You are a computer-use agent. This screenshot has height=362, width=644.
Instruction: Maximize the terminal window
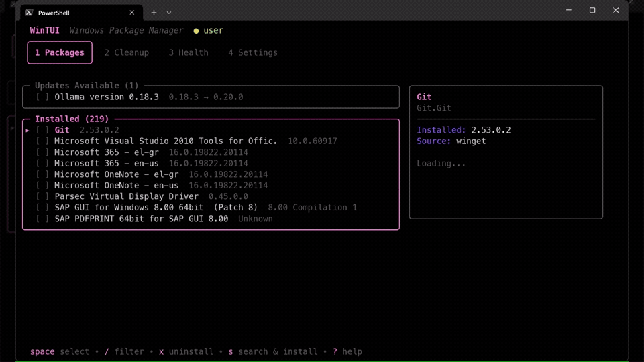click(x=592, y=10)
